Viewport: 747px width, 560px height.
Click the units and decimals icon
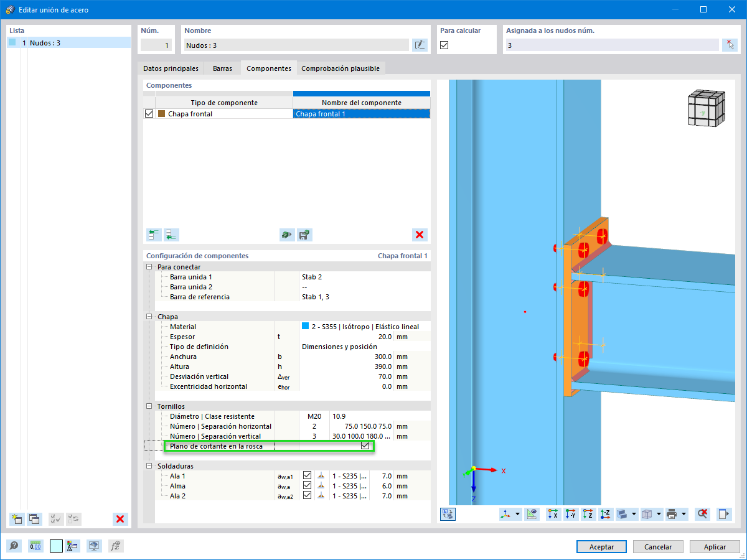pos(35,546)
